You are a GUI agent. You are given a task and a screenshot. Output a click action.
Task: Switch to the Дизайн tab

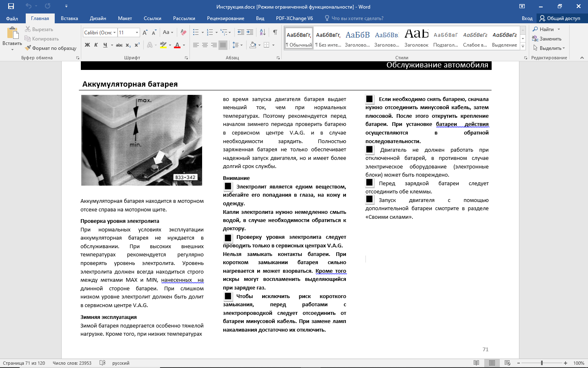point(98,18)
